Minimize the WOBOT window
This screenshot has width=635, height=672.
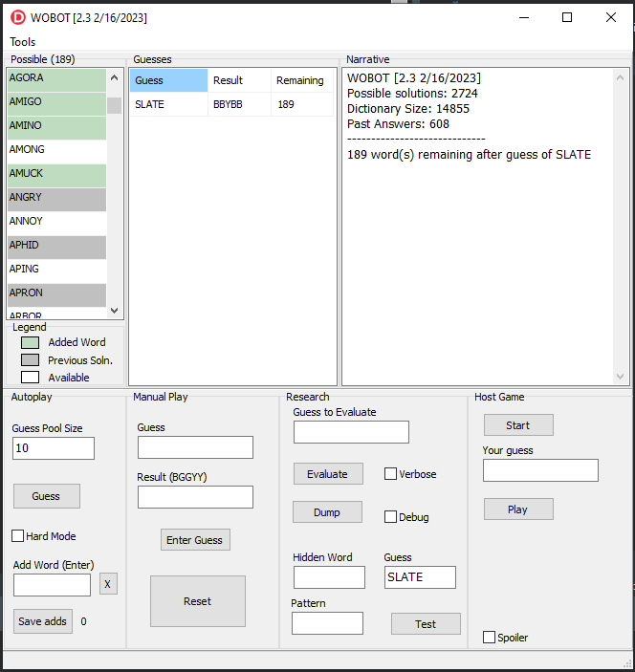(523, 17)
